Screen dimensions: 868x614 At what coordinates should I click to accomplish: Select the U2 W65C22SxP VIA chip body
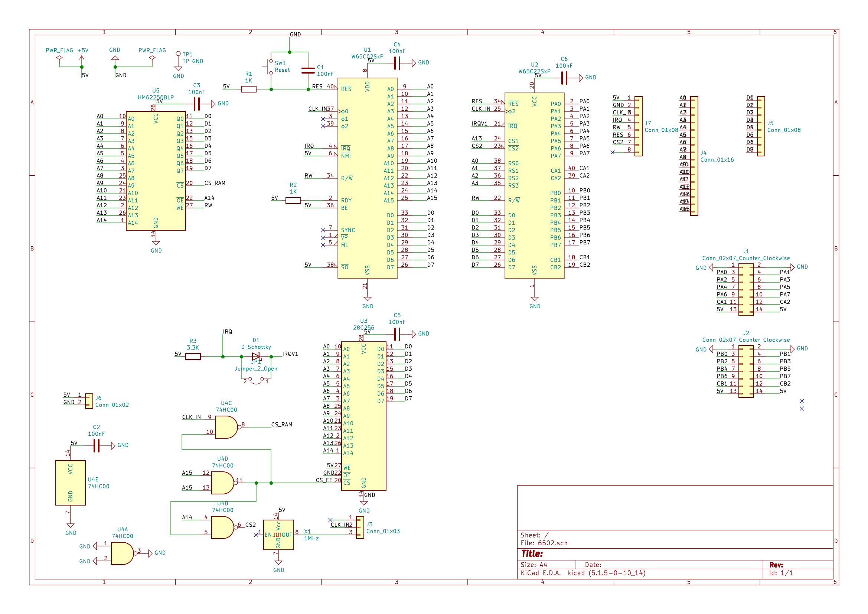click(x=534, y=186)
